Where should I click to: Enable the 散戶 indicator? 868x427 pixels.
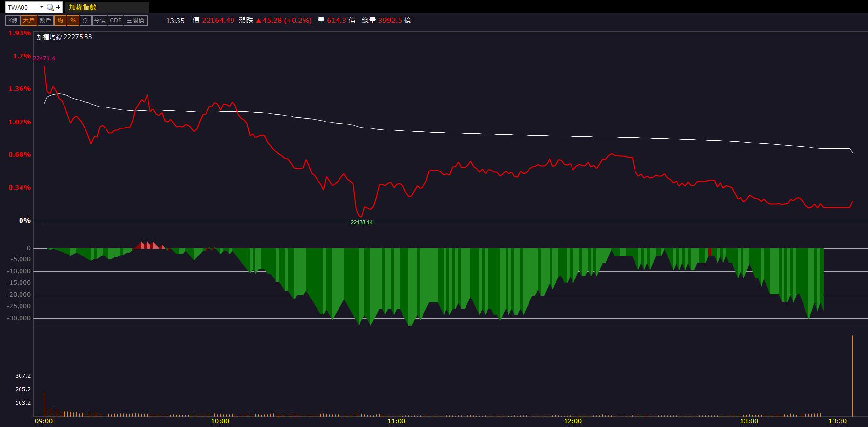(45, 21)
